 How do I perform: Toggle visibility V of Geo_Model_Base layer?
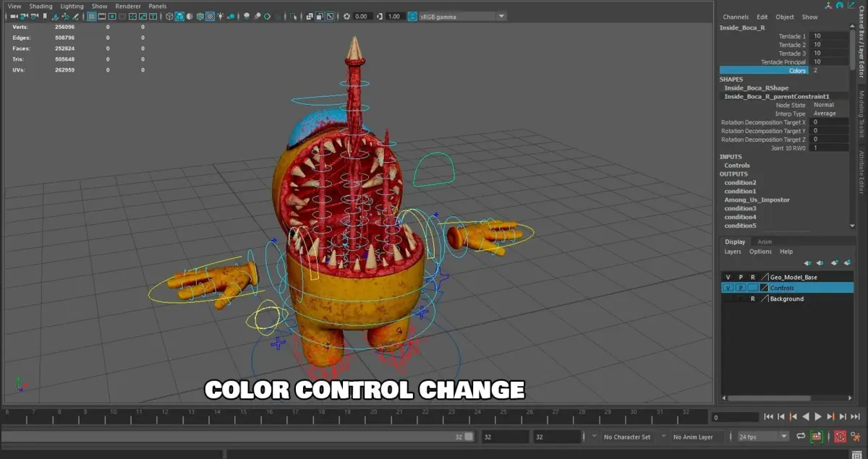(728, 277)
